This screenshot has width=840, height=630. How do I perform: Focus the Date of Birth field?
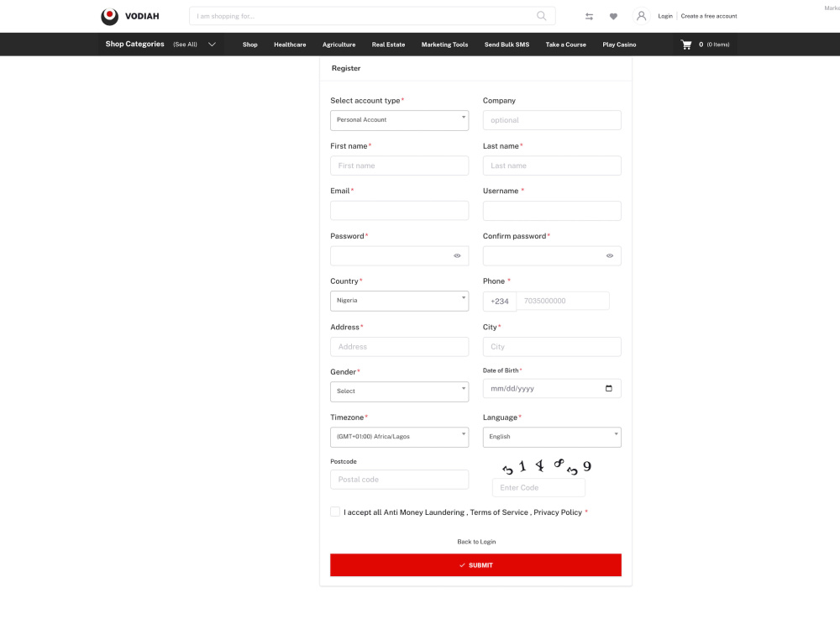click(552, 388)
